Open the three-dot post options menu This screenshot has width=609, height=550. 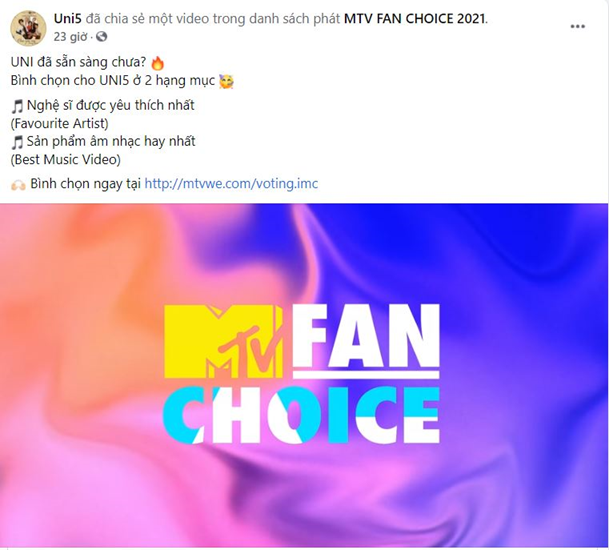pyautogui.click(x=578, y=26)
